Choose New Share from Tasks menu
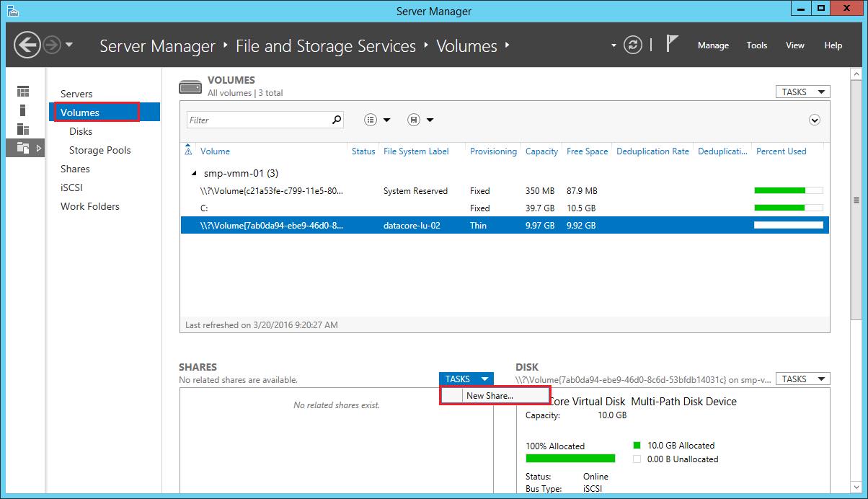 pyautogui.click(x=490, y=396)
